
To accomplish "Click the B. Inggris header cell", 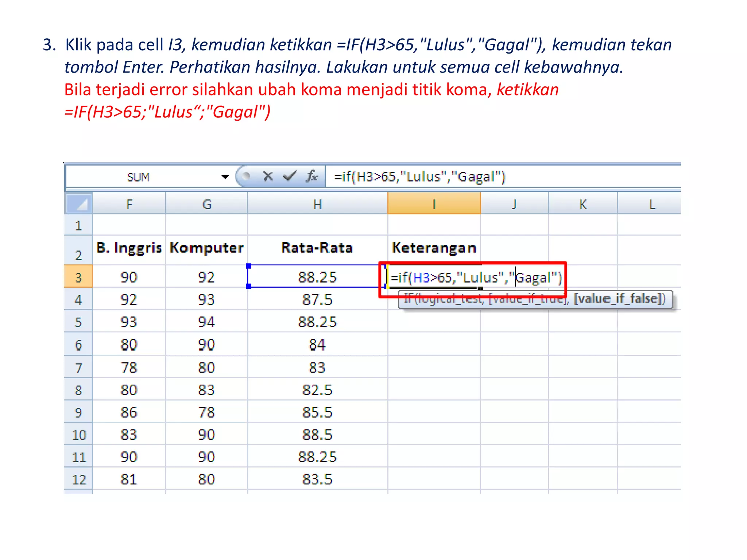I will coord(129,248).
